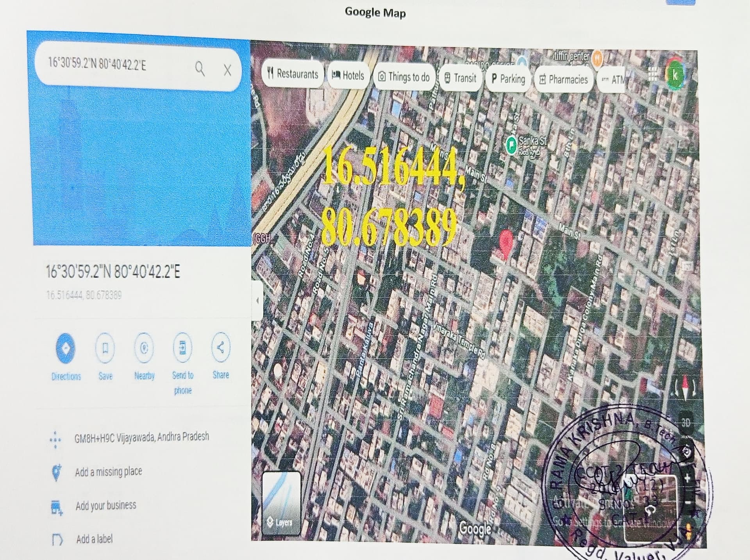Show Things to do chip
Screen dimensions: 750x560
(404, 77)
